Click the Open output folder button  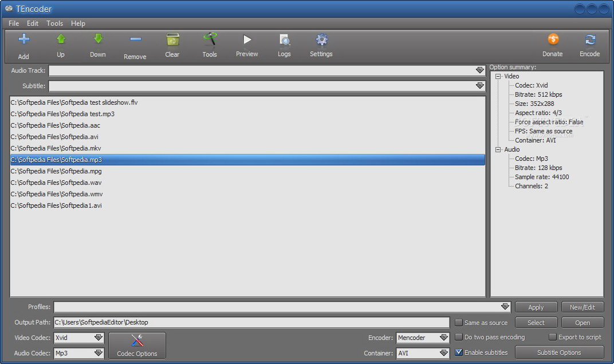pos(582,323)
